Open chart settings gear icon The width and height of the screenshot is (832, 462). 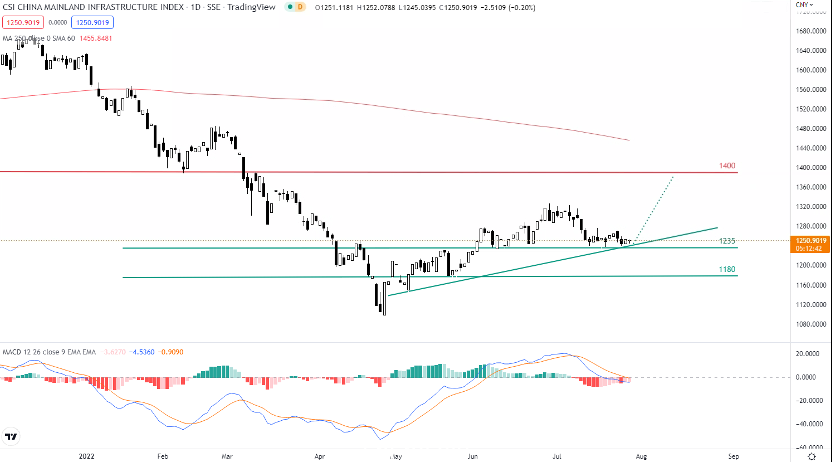pos(811,456)
